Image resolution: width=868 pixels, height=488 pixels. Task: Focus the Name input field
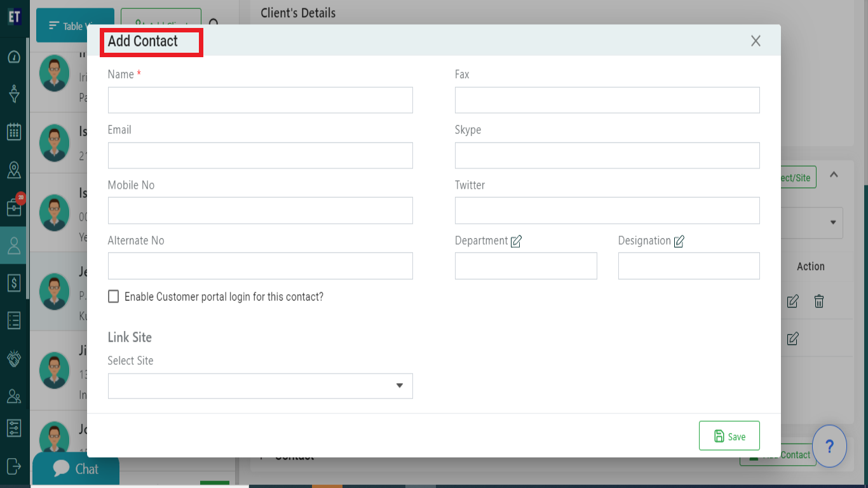coord(261,100)
